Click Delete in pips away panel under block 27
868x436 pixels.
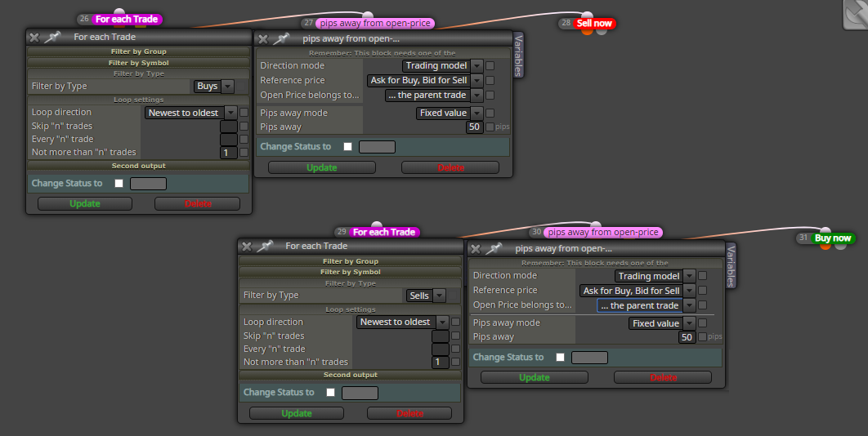tap(450, 167)
